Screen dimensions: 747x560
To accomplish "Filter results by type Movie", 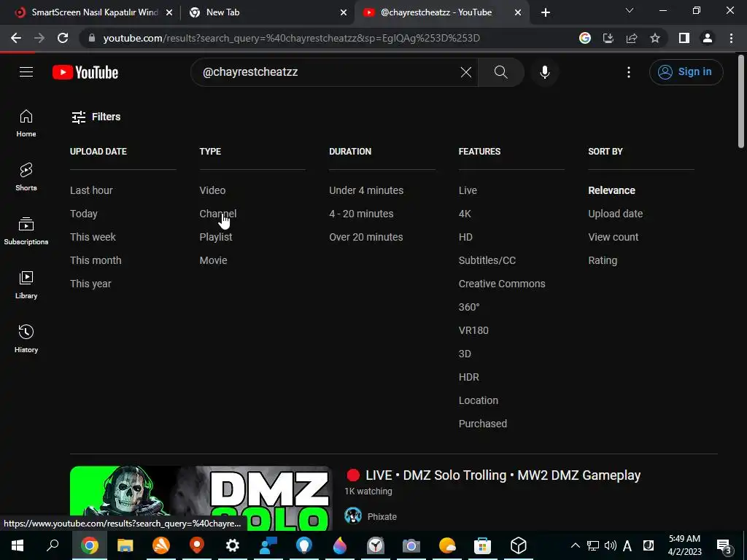I will pos(214,260).
